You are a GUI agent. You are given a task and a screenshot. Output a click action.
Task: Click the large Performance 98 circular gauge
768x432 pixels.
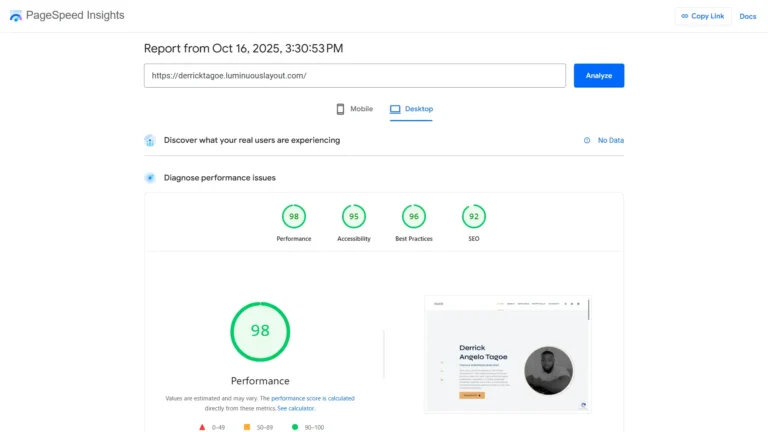click(x=260, y=331)
